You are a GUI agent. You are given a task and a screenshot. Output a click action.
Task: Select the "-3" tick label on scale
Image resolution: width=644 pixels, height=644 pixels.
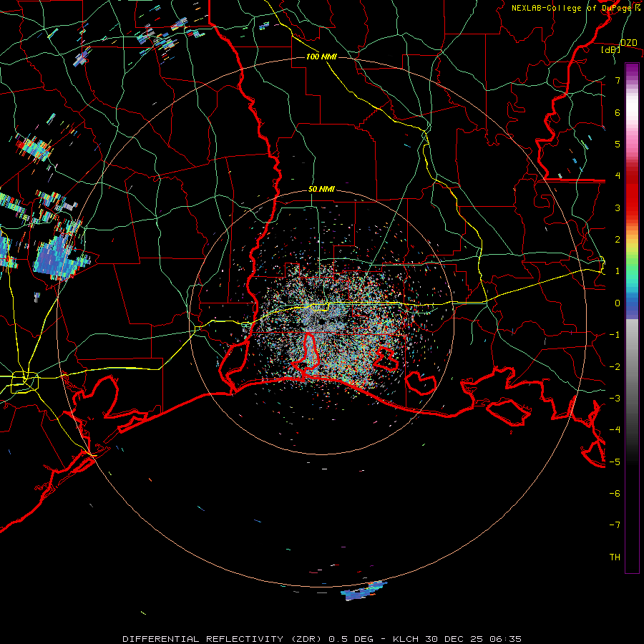(x=615, y=399)
